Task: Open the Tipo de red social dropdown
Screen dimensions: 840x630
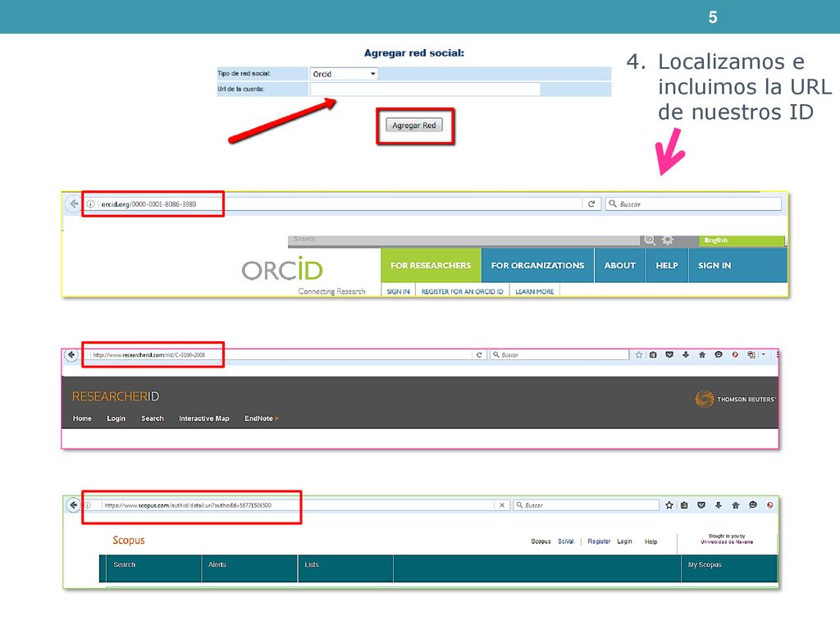Action: pos(344,74)
